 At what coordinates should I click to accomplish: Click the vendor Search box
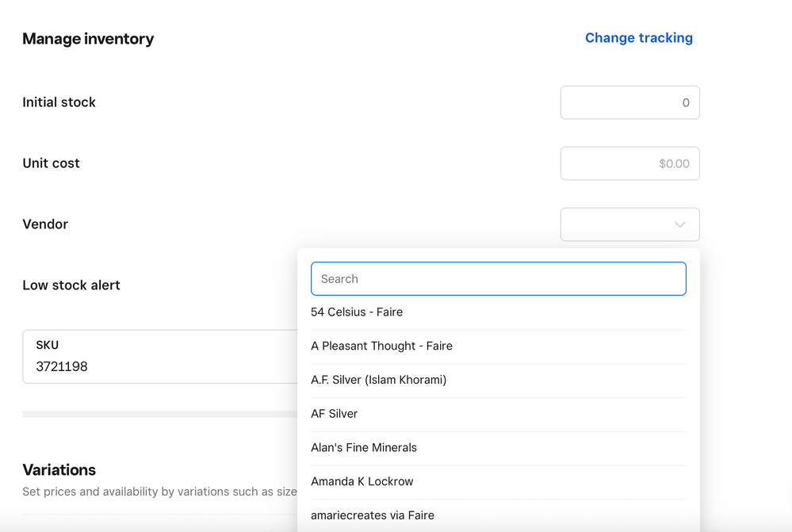tap(498, 279)
